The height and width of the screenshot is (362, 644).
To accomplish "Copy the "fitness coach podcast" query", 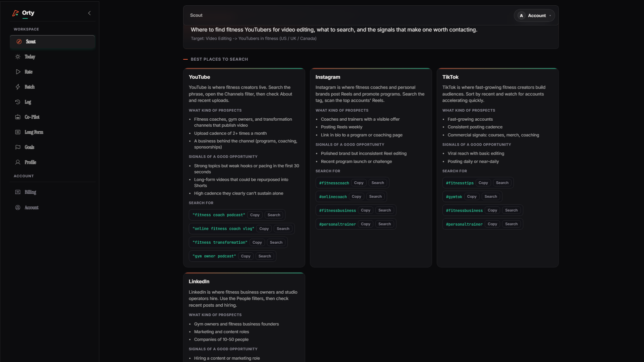I will pos(255,215).
